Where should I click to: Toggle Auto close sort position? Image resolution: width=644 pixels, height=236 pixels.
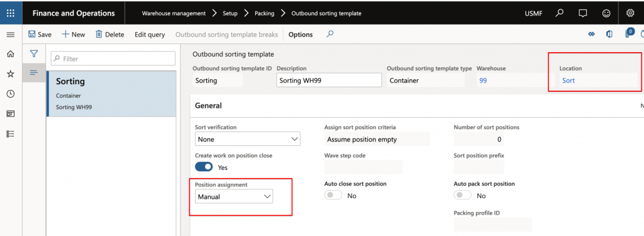coord(333,195)
